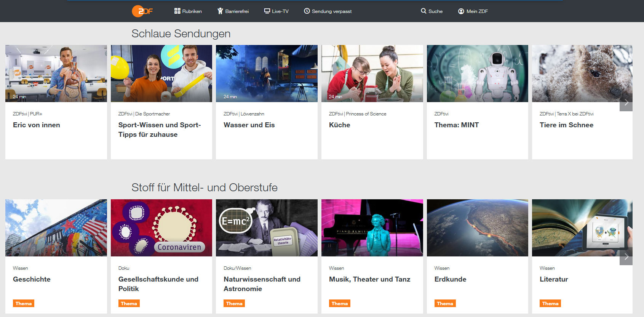644x317 pixels.
Task: Click the 'ZDFtivi | Princess of Science' label
Action: coord(358,114)
